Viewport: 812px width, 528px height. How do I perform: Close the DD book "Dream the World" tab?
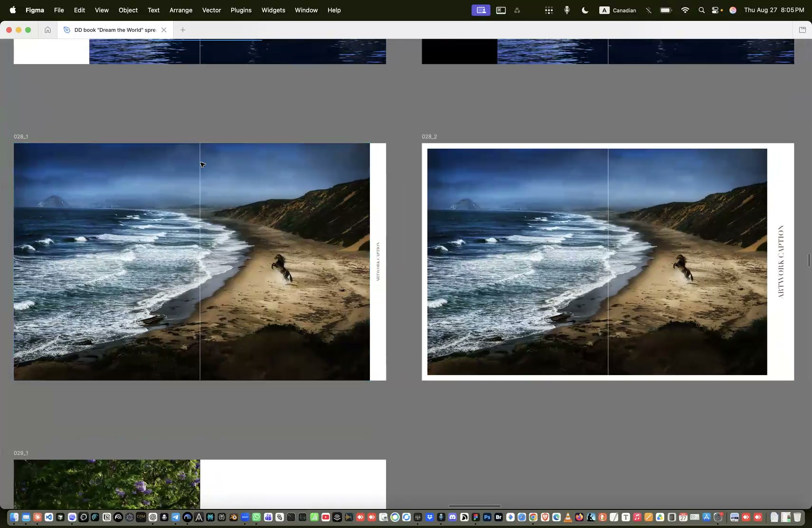click(164, 30)
